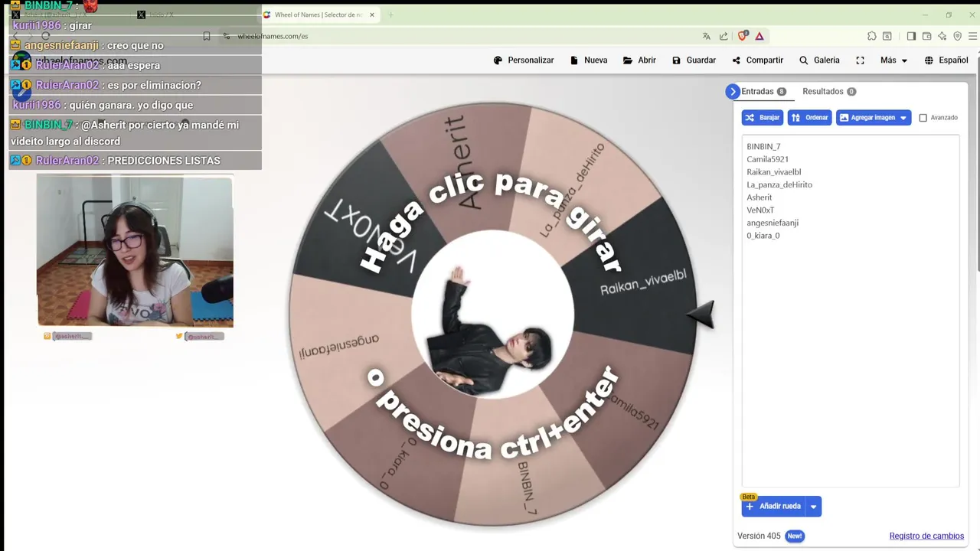Expand the Más dropdown menu

coord(893,60)
